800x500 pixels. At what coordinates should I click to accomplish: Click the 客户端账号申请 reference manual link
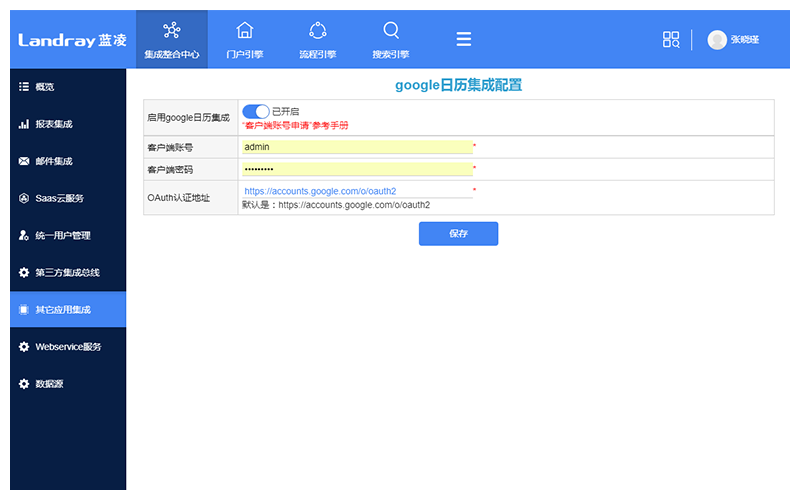(x=295, y=126)
